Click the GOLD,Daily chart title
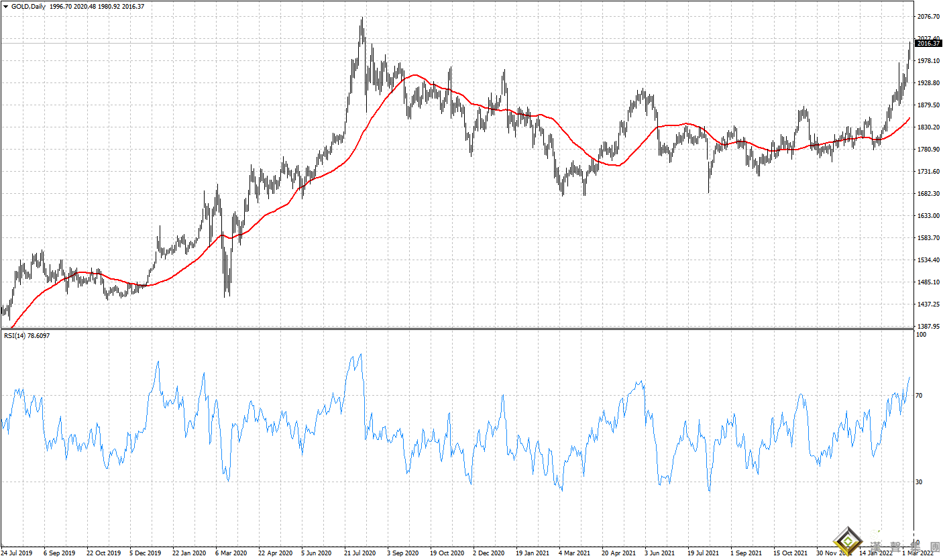This screenshot has height=560, width=943. [29, 6]
